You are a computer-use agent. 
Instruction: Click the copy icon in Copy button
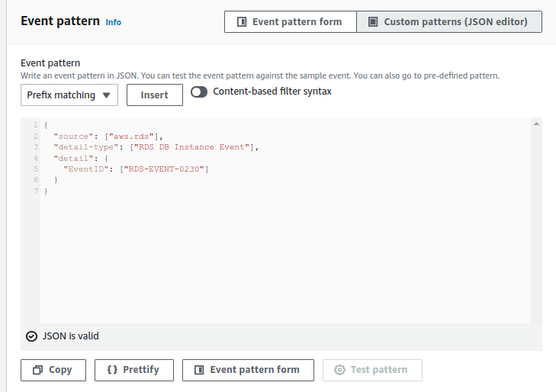tap(37, 370)
